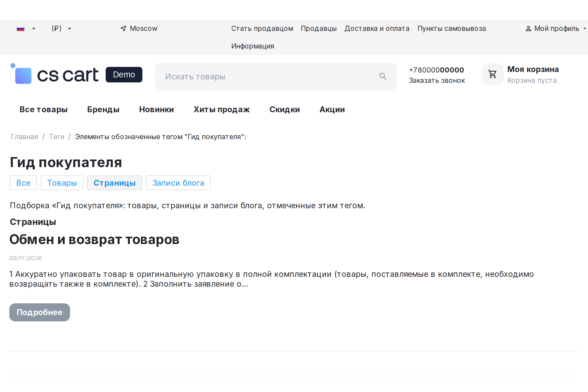
Task: Select the Записи блога filter tab
Action: (x=178, y=183)
